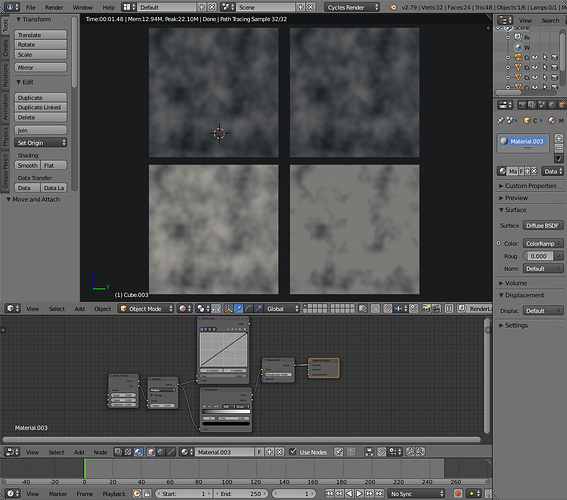Add a material slot with plus button
Screen dimensions: 567x500
[x=559, y=138]
